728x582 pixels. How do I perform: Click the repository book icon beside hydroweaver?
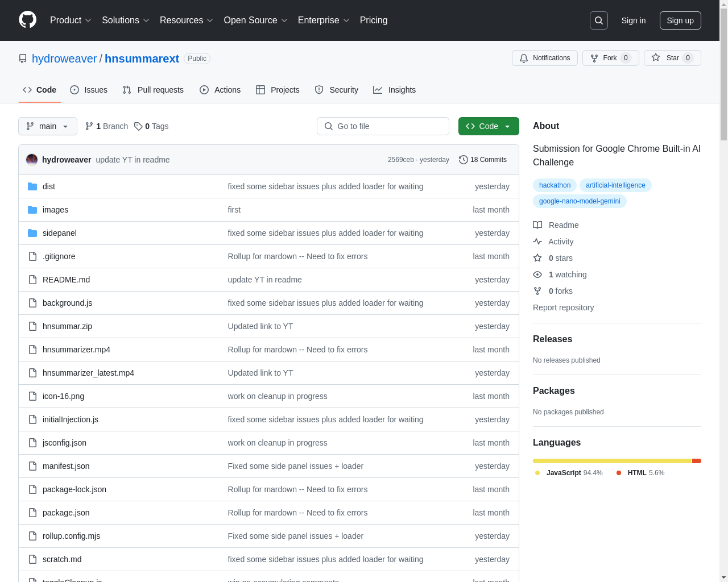[23, 59]
